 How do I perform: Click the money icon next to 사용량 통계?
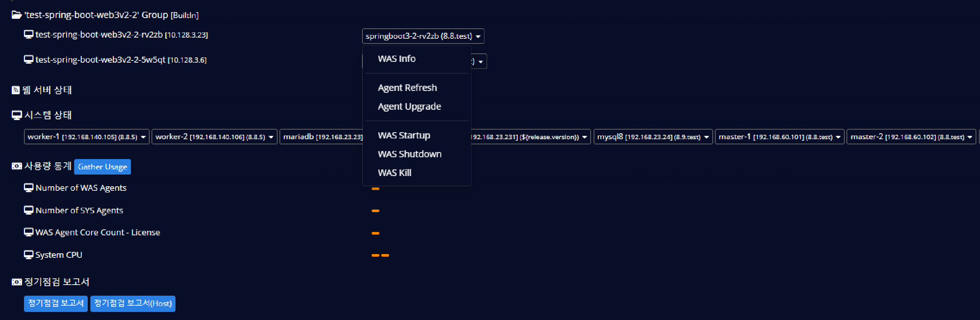coord(17,166)
